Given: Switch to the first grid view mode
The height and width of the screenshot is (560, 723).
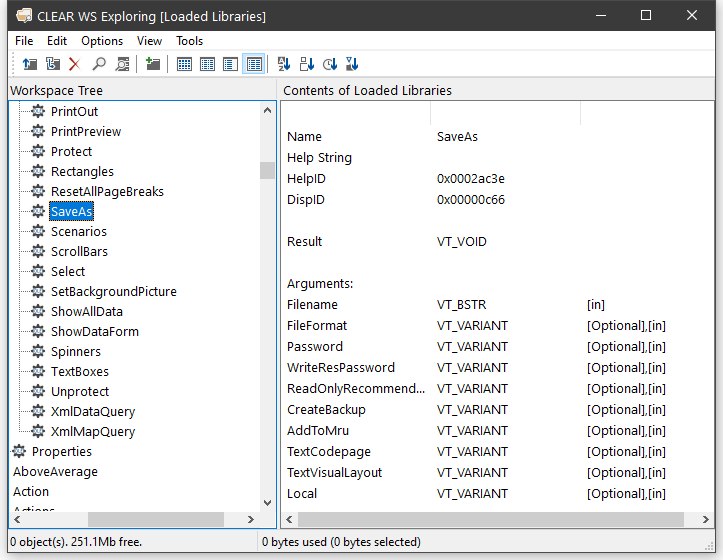Looking at the screenshot, I should click(184, 64).
